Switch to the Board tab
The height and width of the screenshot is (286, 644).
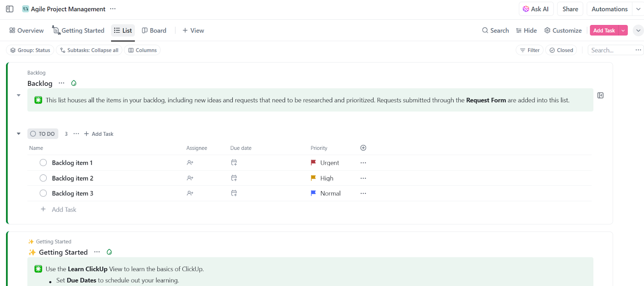pyautogui.click(x=154, y=31)
